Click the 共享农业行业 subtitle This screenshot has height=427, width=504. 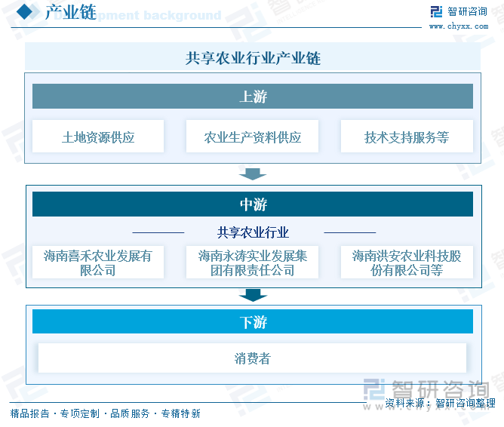click(254, 232)
